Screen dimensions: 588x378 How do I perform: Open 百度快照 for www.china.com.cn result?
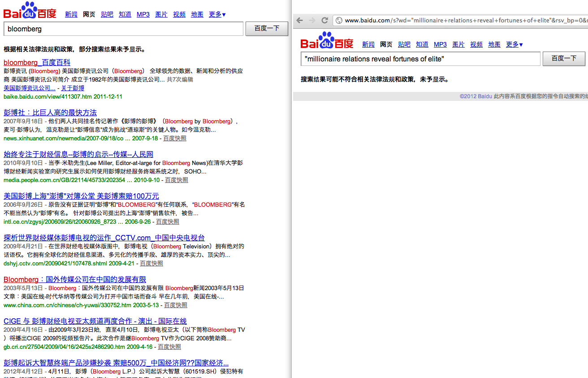(176, 305)
